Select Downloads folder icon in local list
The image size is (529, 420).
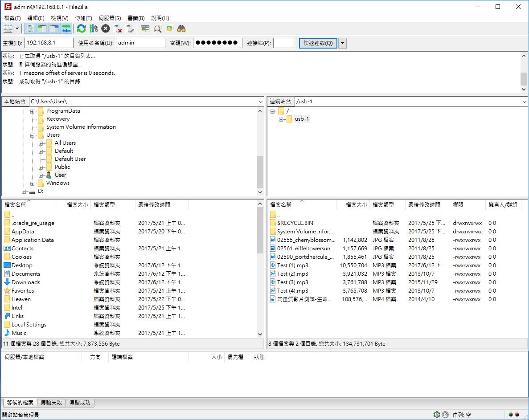point(7,282)
